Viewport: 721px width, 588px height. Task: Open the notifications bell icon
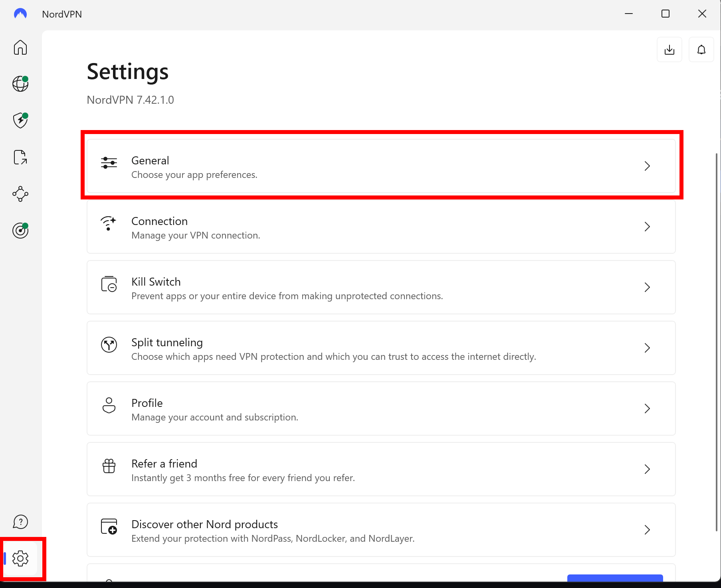coord(701,49)
